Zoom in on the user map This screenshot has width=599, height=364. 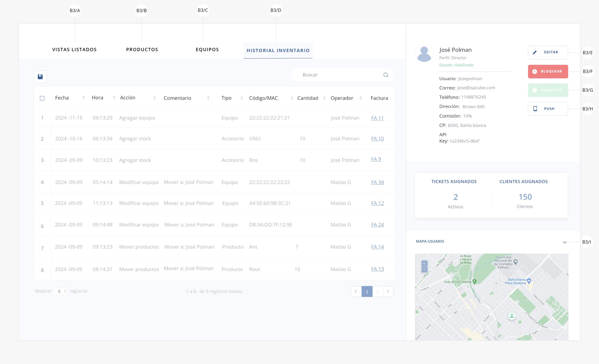[424, 263]
